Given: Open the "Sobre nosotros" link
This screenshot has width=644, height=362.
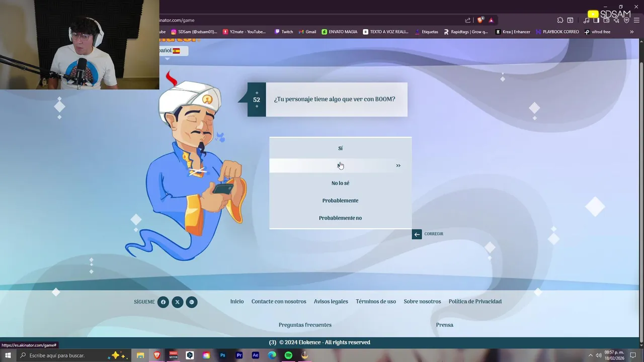Looking at the screenshot, I should (422, 302).
